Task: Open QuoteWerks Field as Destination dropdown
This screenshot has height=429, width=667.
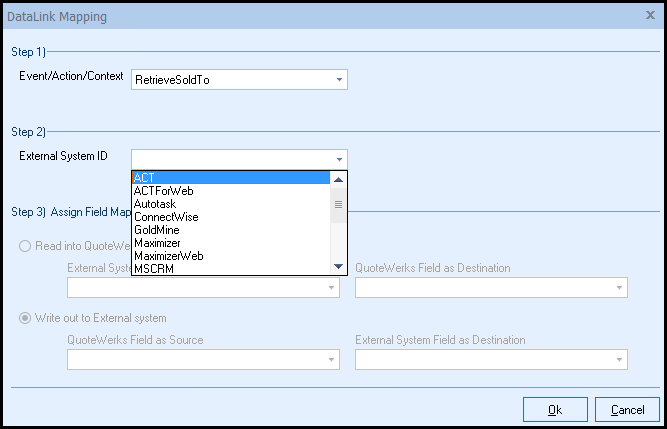Action: coord(619,288)
